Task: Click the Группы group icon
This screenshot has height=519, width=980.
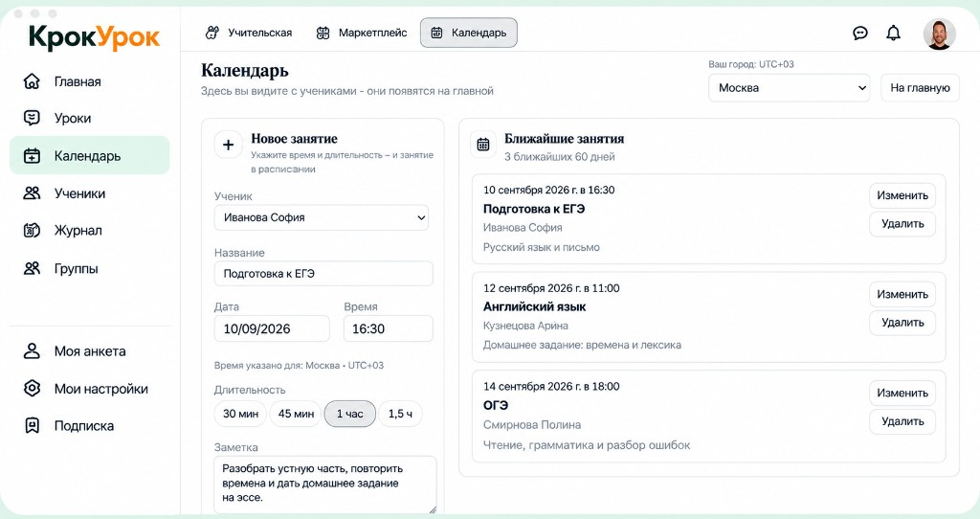Action: pyautogui.click(x=32, y=268)
